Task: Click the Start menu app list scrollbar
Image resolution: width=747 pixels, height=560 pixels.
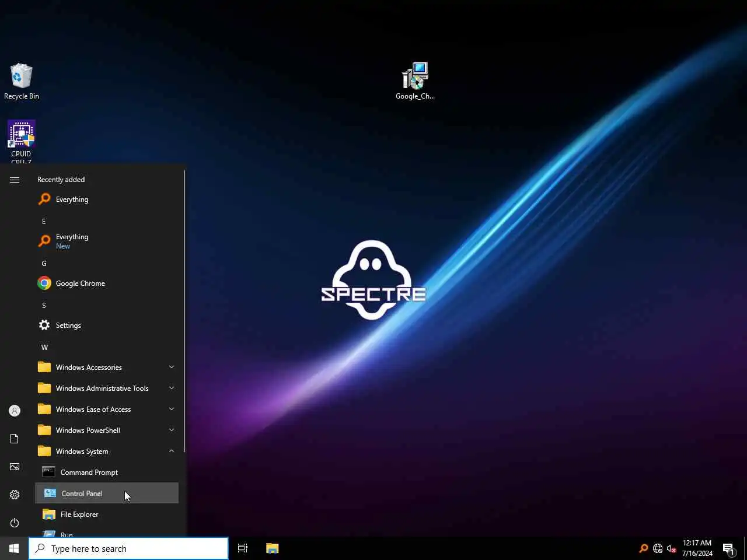Action: pos(184,311)
